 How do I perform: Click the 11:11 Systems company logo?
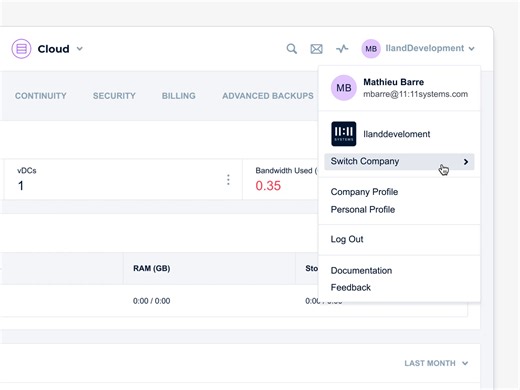coord(344,134)
